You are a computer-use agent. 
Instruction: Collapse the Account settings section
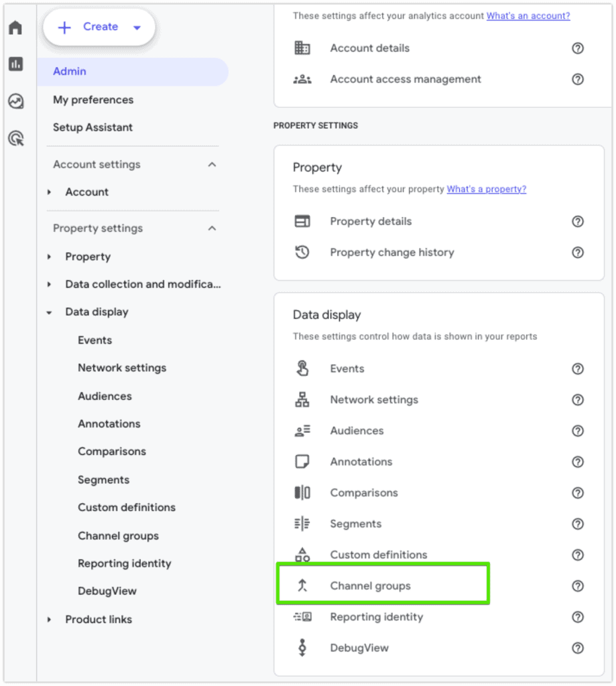click(212, 164)
